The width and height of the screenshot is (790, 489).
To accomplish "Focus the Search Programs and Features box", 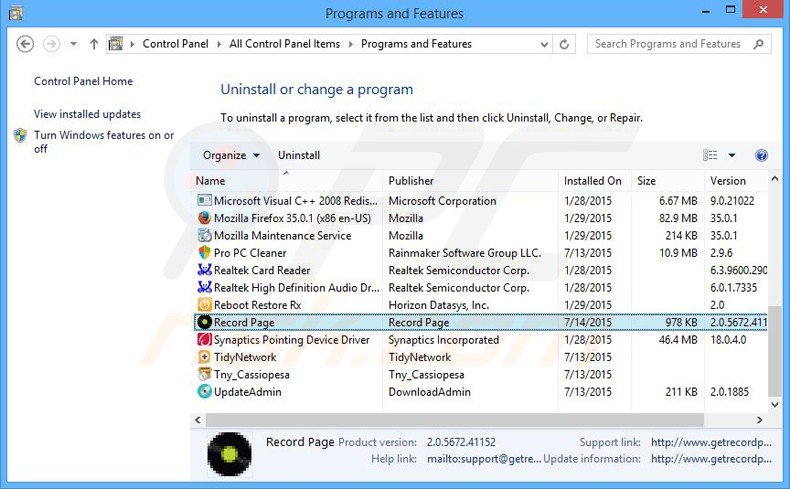I will coord(679,44).
